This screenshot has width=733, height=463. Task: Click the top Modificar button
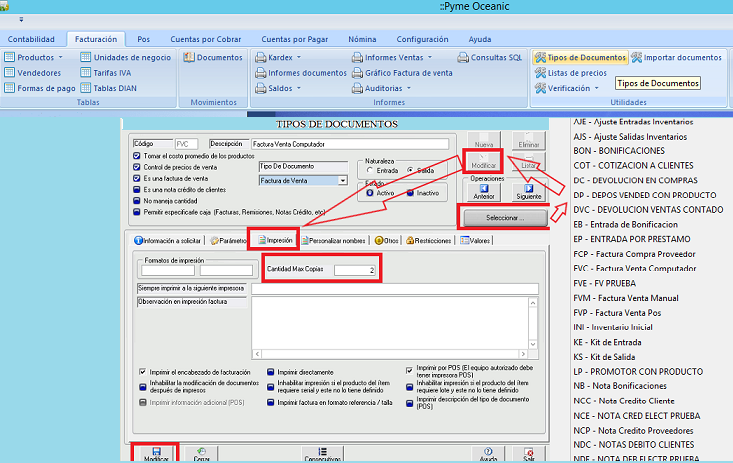coord(483,162)
